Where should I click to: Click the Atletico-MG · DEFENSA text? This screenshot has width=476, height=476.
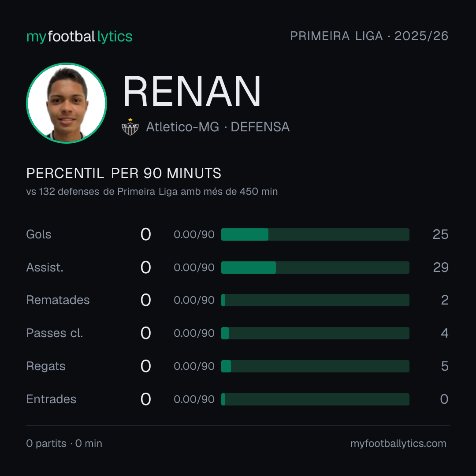pyautogui.click(x=218, y=127)
